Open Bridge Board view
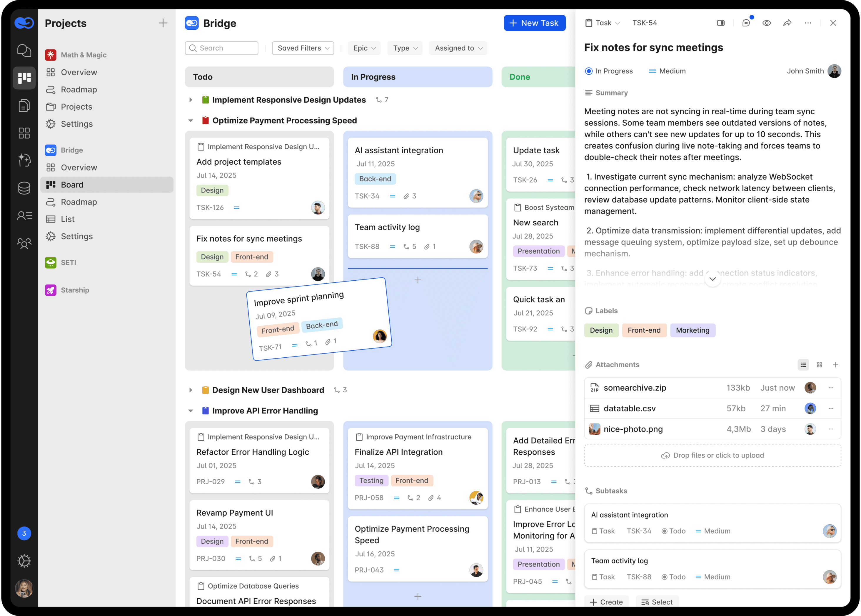The image size is (861, 616). pos(107,185)
